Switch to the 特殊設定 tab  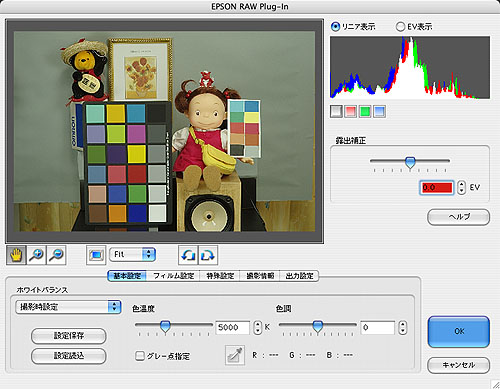[x=220, y=276]
